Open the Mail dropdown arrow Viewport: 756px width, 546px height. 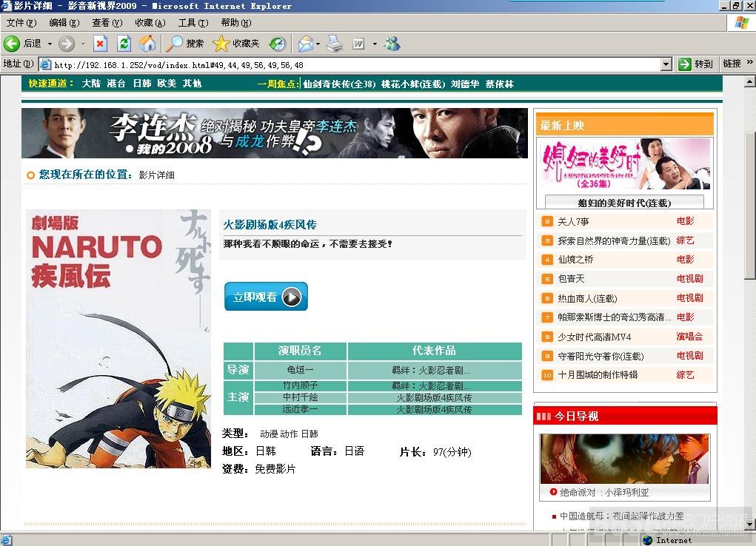tap(318, 44)
